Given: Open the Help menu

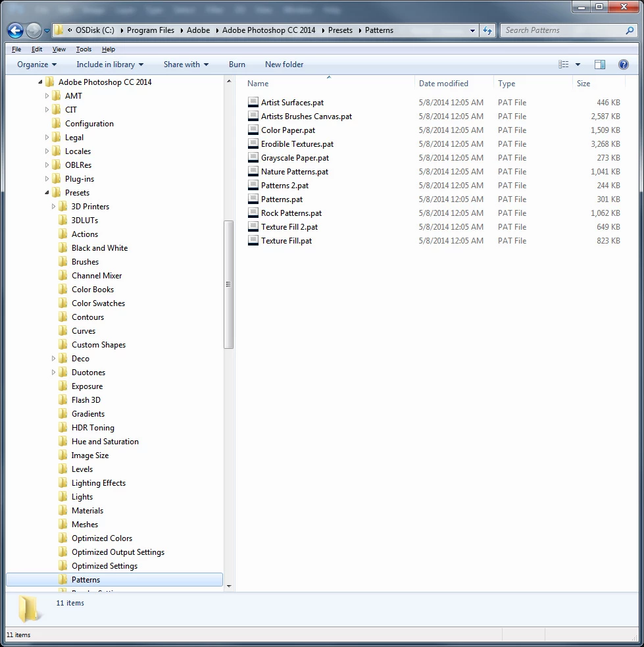Looking at the screenshot, I should pos(109,49).
